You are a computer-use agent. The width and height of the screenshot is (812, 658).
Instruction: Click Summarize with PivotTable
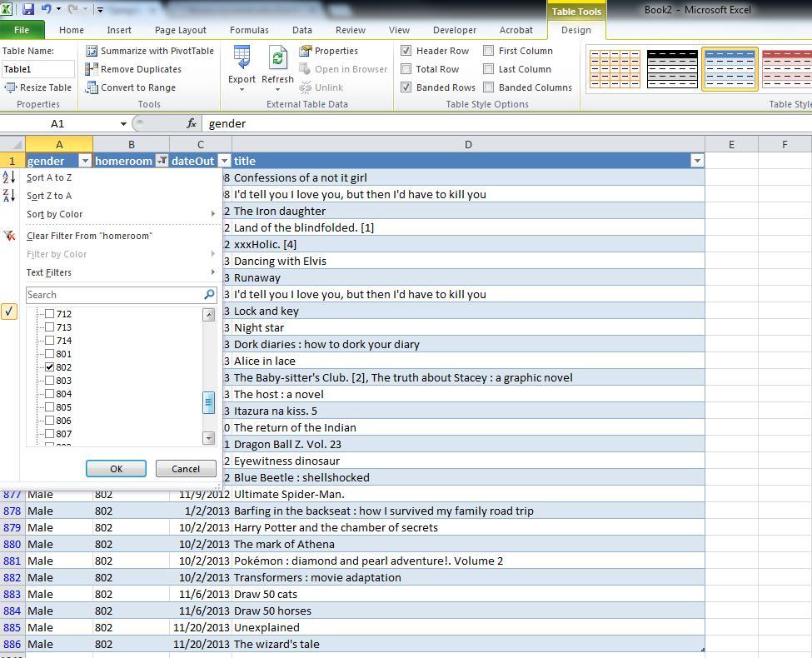150,51
